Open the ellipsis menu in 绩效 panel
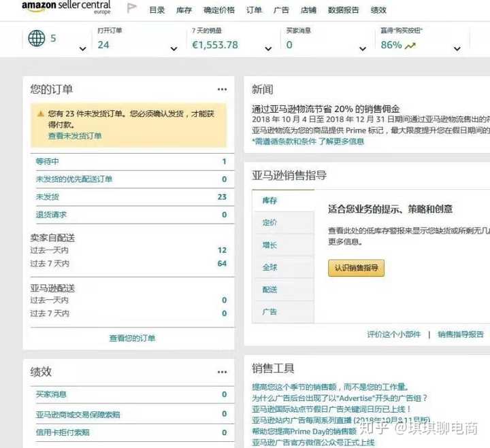490x448 pixels. (x=222, y=372)
